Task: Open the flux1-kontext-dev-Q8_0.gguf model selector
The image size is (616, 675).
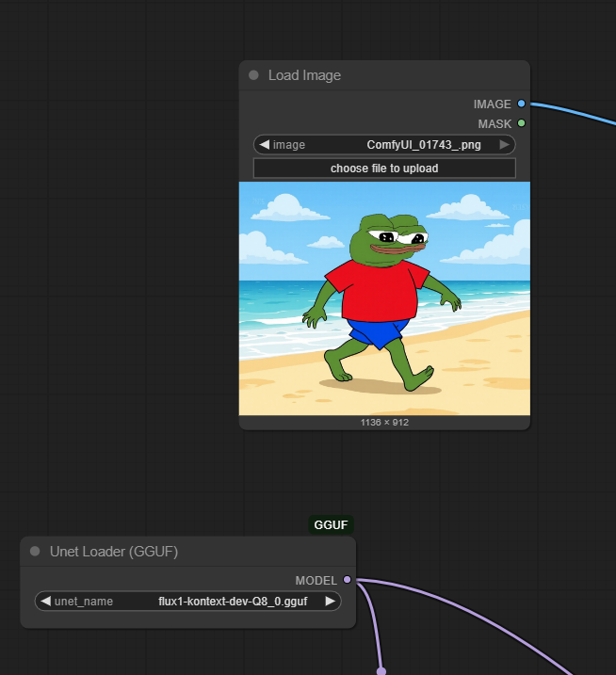Action: (187, 601)
